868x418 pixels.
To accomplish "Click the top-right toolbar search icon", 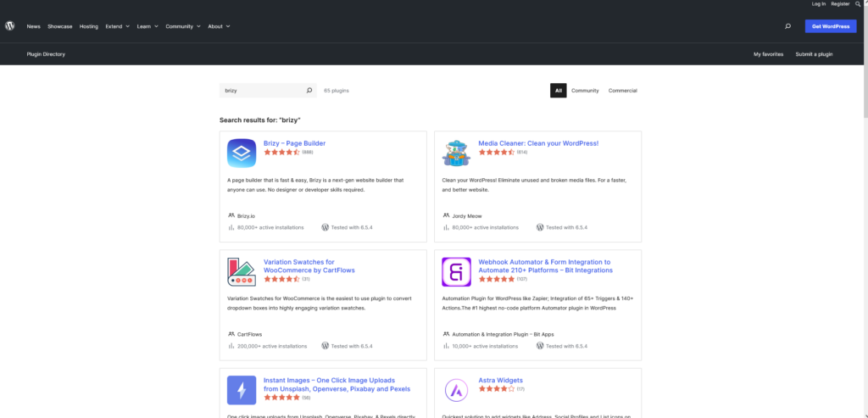I will pos(858,4).
